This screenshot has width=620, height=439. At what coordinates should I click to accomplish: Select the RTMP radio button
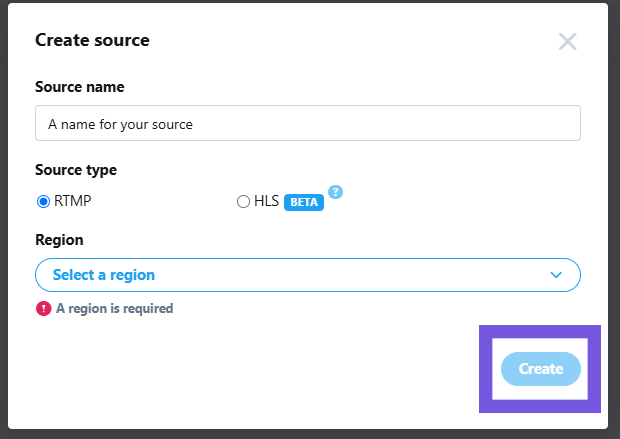pyautogui.click(x=43, y=202)
